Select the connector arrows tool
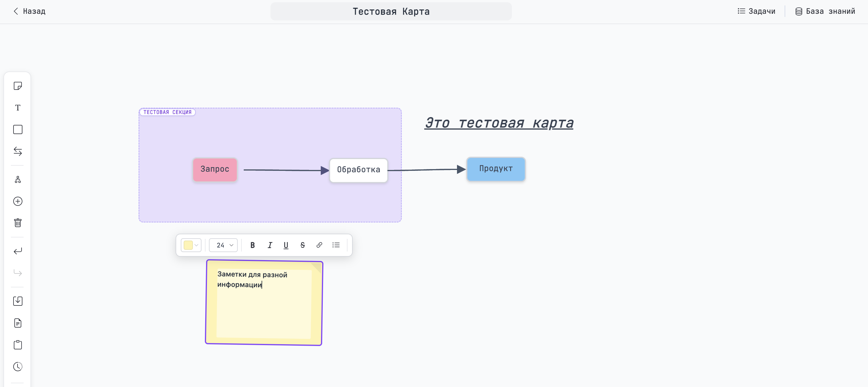 [18, 151]
